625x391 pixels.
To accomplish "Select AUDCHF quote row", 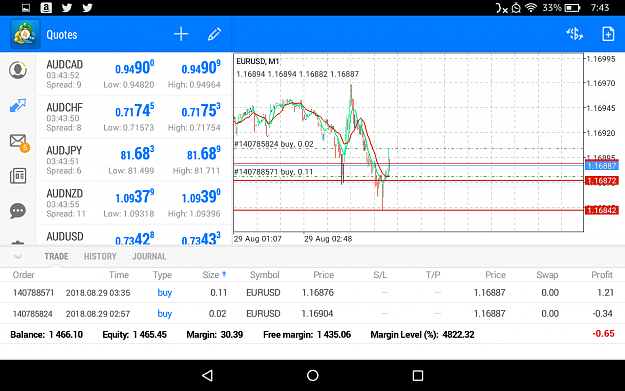I will [x=134, y=117].
